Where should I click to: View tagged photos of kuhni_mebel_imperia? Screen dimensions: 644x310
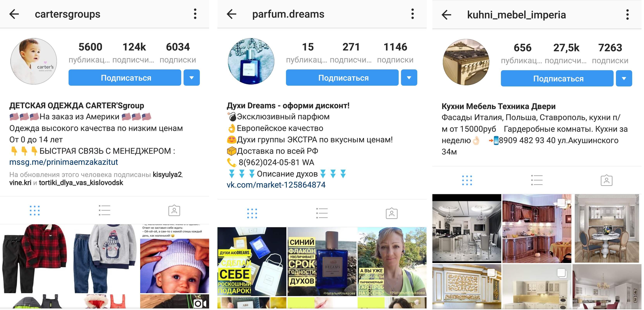tap(606, 180)
